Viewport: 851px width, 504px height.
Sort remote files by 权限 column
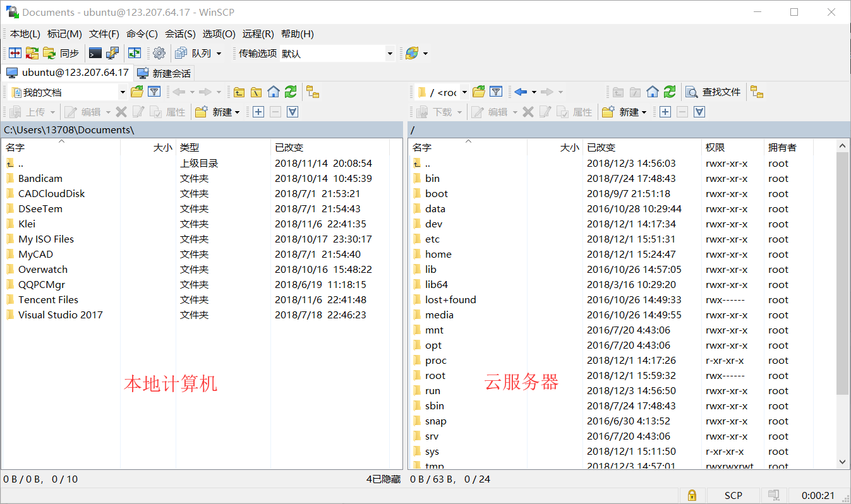(x=733, y=147)
